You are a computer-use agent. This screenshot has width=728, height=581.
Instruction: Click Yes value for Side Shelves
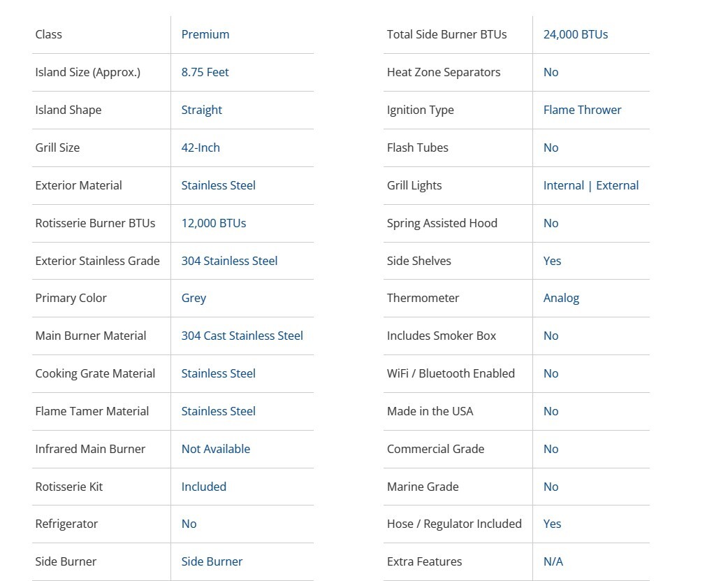tap(552, 261)
